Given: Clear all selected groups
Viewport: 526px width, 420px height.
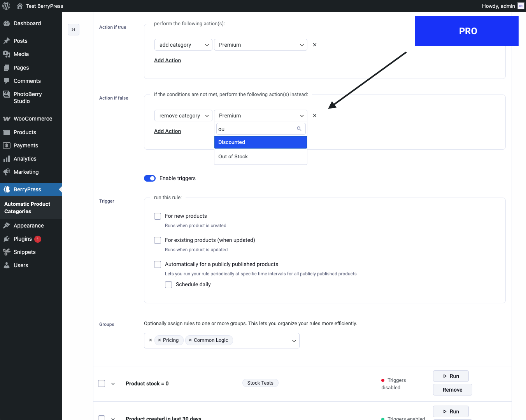Looking at the screenshot, I should click(151, 340).
